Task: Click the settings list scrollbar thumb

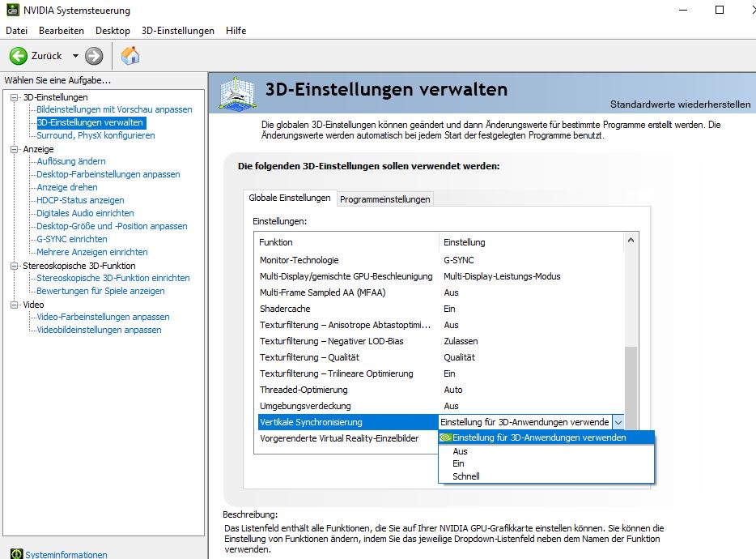Action: pos(631,387)
